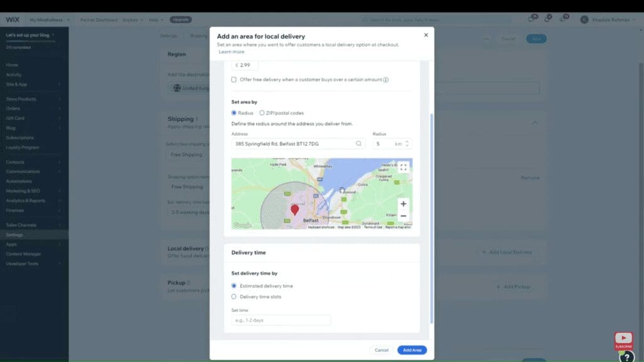This screenshot has height=362, width=644.
Task: Expand Site & App sidebar item
Action: pos(33,84)
